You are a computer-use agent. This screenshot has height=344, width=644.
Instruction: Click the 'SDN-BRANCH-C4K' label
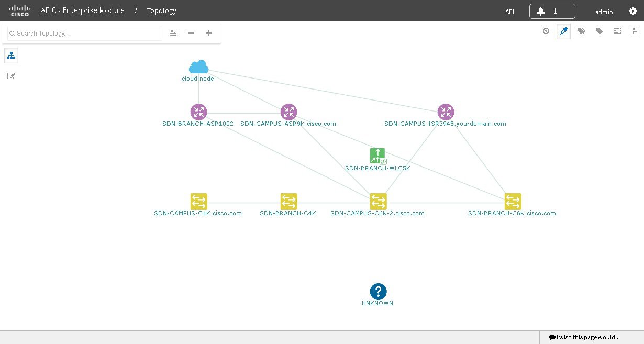(288, 213)
